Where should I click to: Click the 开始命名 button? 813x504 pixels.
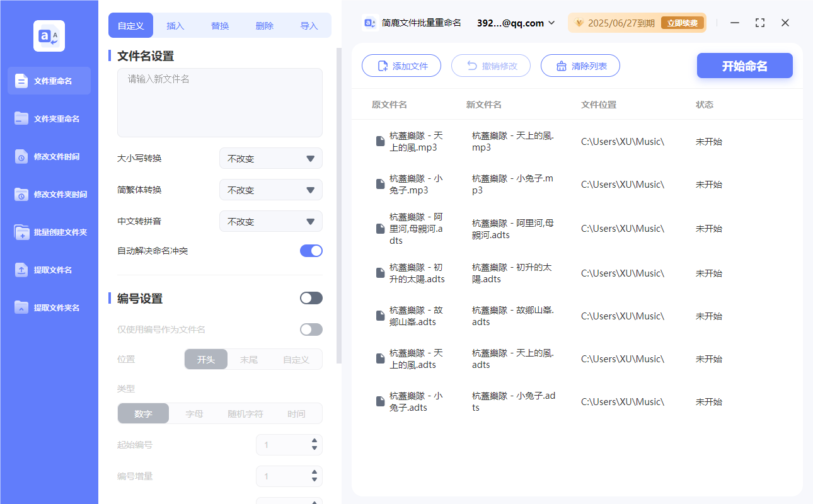744,66
